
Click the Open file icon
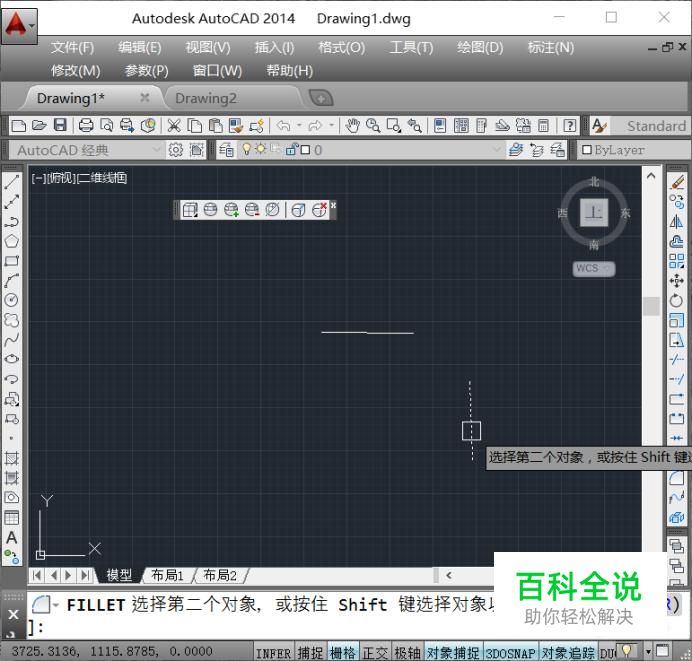click(39, 126)
